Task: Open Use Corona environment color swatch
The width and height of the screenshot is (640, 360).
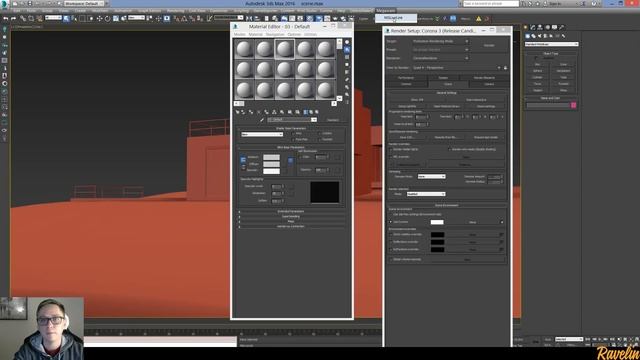Action: 437,222
